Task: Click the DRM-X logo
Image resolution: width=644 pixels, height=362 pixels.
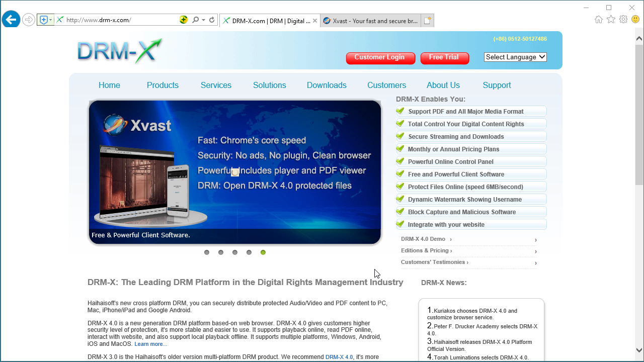Action: [x=119, y=51]
